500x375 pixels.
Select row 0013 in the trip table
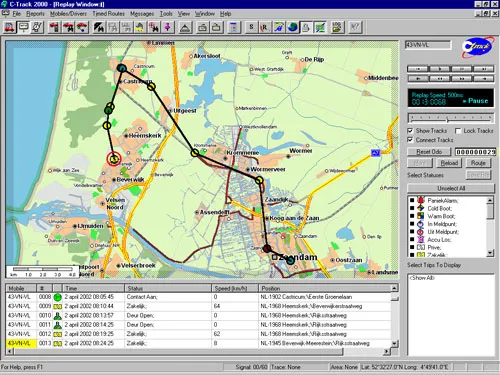(199, 343)
